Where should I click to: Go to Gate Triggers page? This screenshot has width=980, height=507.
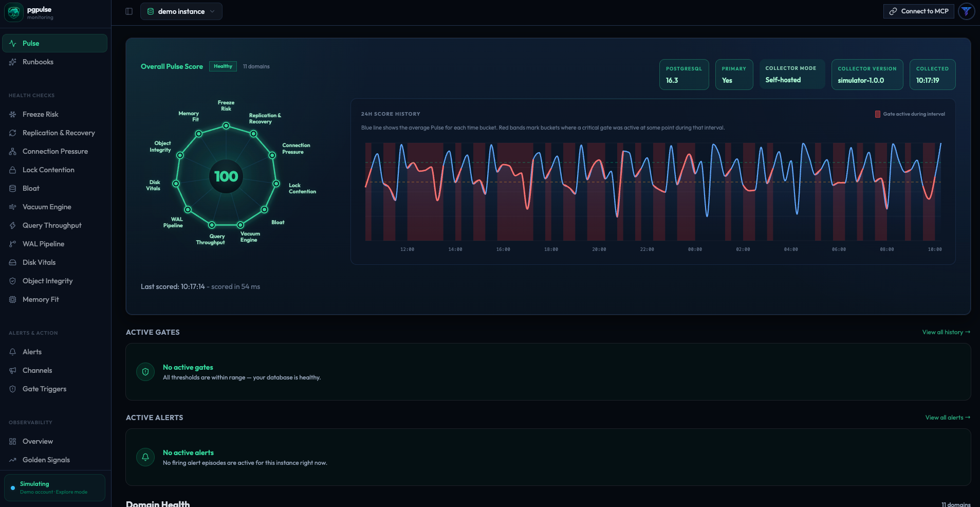[55, 389]
